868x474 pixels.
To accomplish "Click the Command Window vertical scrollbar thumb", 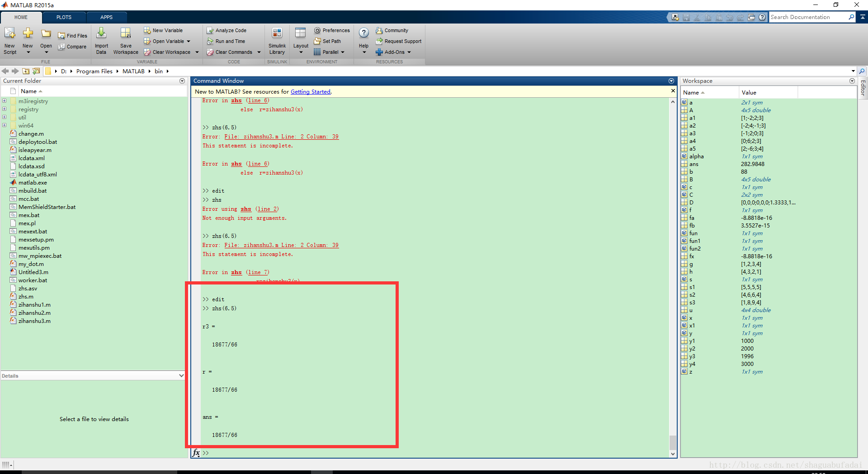I will tap(673, 443).
